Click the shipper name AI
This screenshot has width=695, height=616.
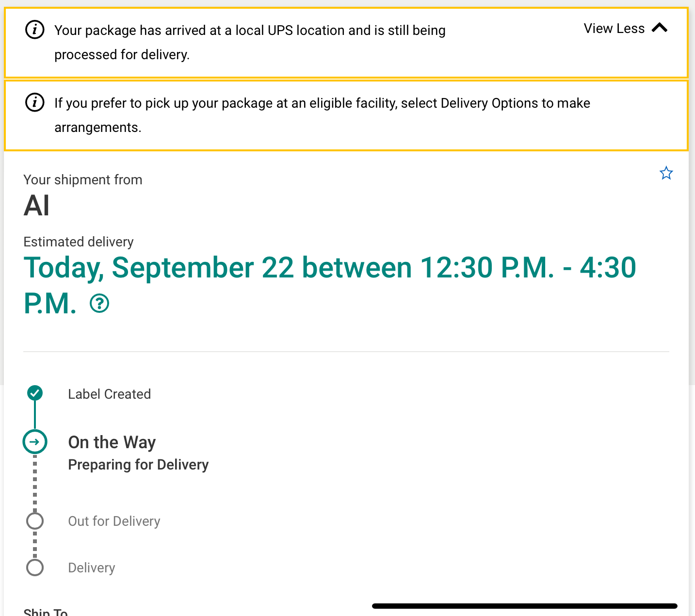point(37,206)
